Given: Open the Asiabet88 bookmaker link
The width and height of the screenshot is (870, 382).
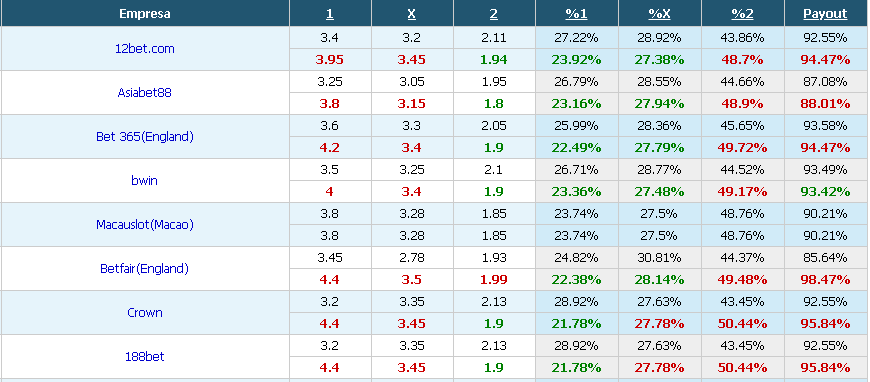Looking at the screenshot, I should point(144,93).
